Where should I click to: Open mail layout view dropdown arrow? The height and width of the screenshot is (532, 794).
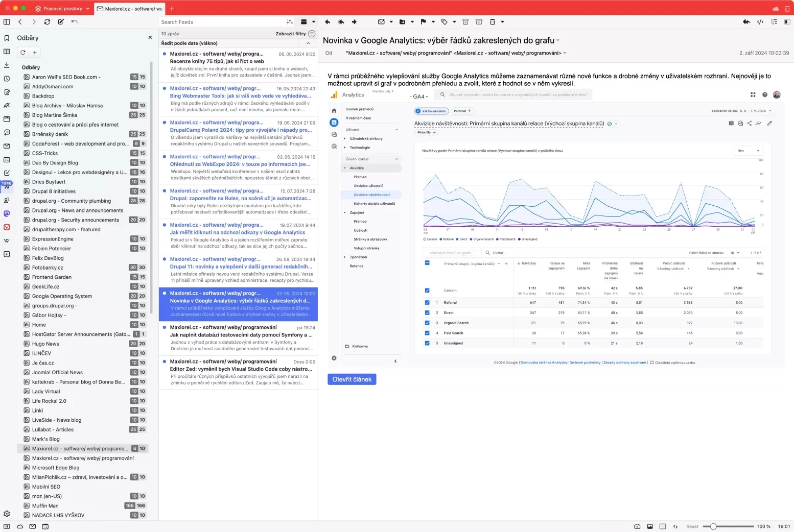coord(314,22)
